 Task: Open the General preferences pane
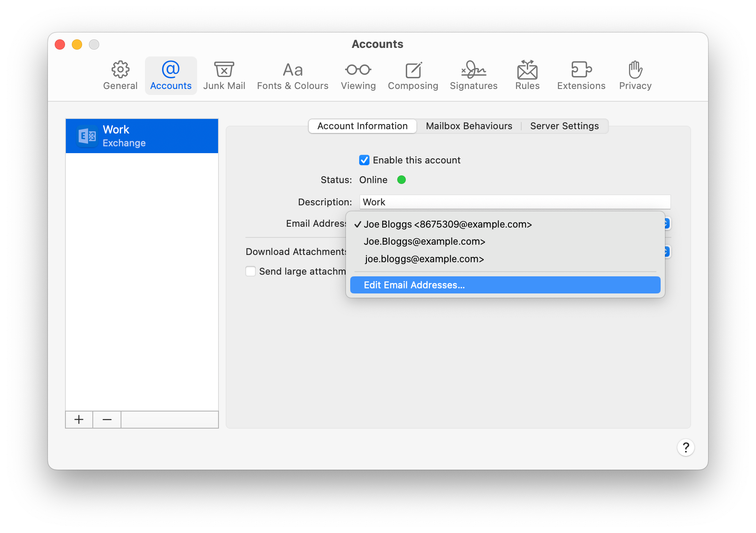click(x=120, y=75)
